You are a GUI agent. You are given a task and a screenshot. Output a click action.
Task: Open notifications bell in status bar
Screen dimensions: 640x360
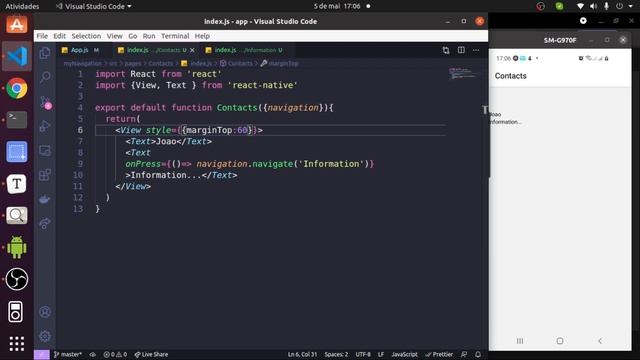[x=478, y=354]
